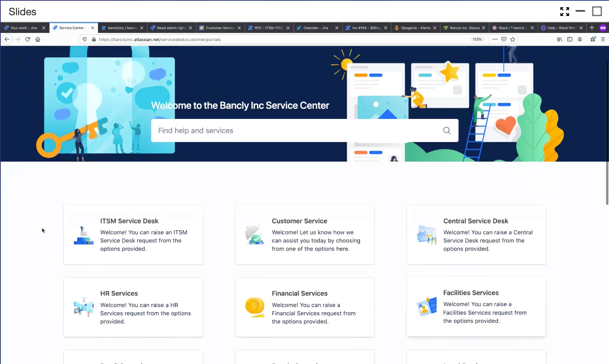Open the Customer Service portal card

pos(305,235)
